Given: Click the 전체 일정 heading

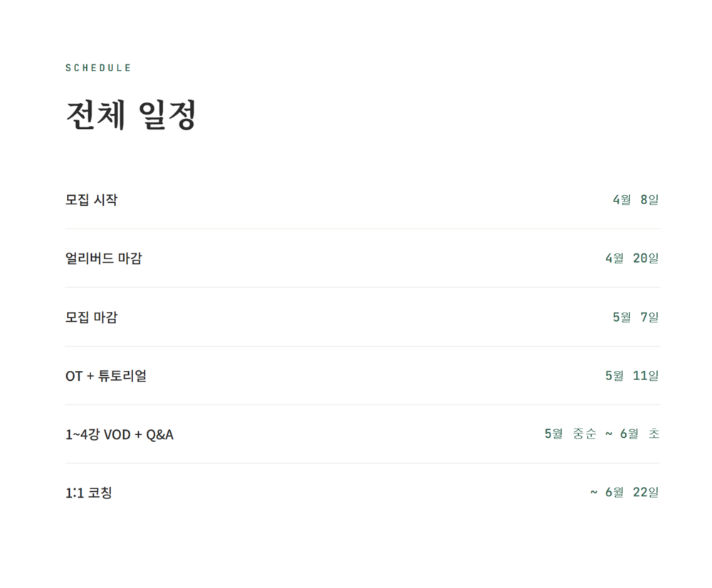Looking at the screenshot, I should (x=130, y=115).
